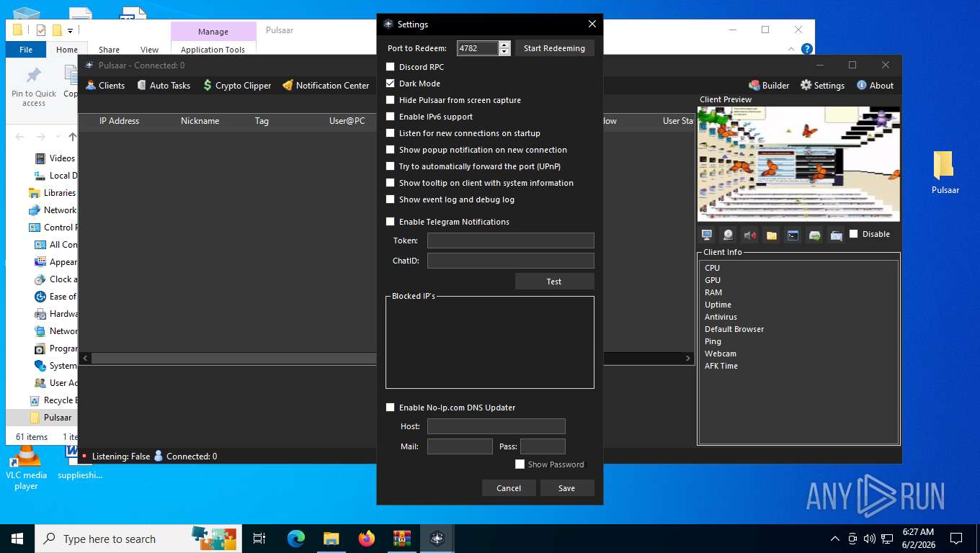
Task: Check Try to automatically forward the port (UPnP)
Action: [391, 166]
